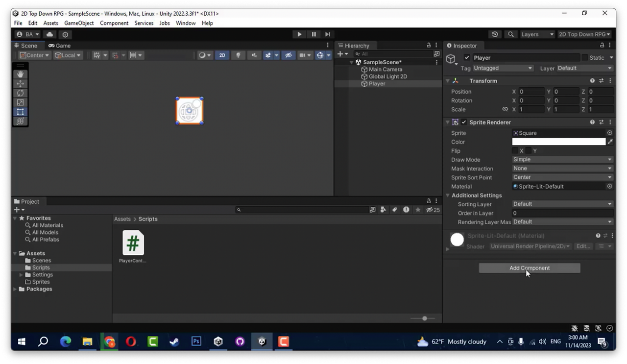
Task: Click the Play button
Action: click(299, 34)
